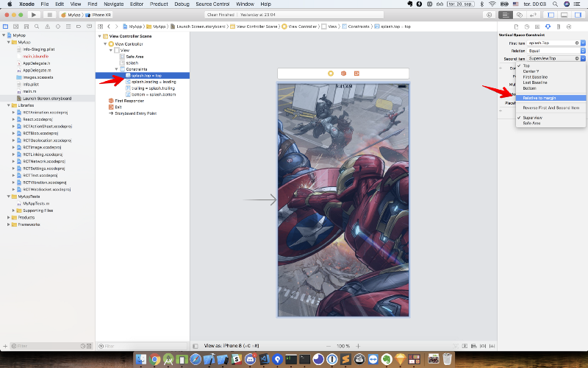Open the Project navigator tab
The image size is (588, 368).
tap(5, 26)
